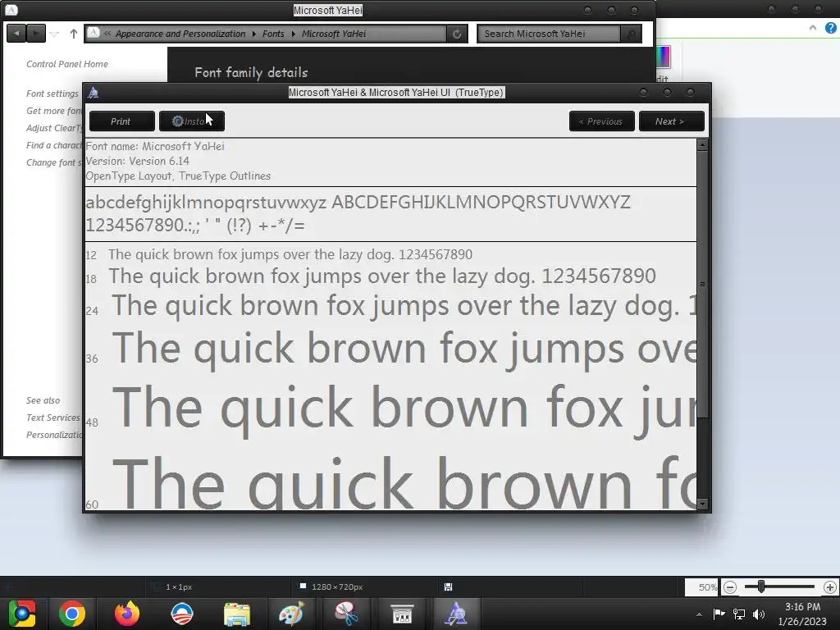Screen dimensions: 840x630
Task: Show hidden system tray icons
Action: (699, 614)
